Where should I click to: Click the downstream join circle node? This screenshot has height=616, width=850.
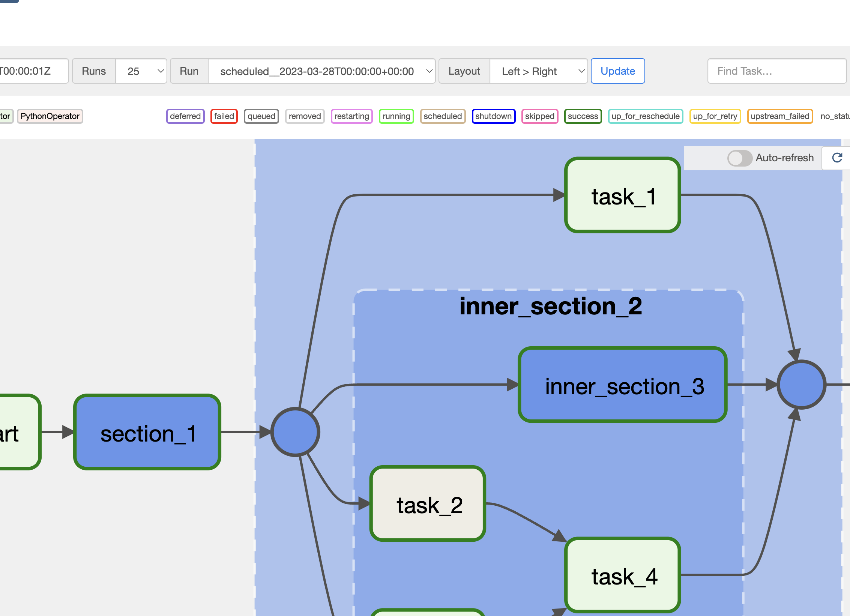click(801, 385)
